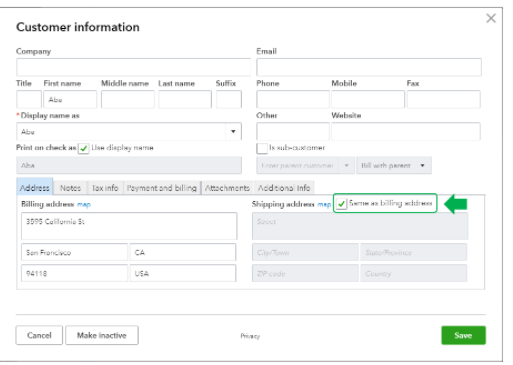
Task: Toggle the Use display name checkbox
Action: [83, 148]
